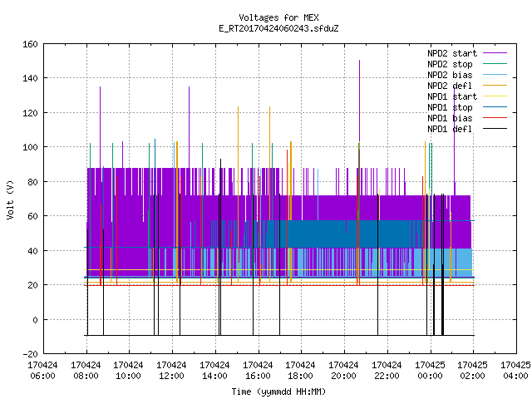Click the x-axis tick label '12:00'
The image size is (532, 399).
pos(172,376)
